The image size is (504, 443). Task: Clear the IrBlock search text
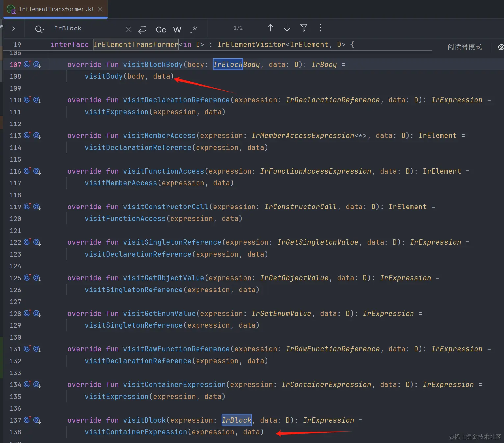tap(128, 29)
